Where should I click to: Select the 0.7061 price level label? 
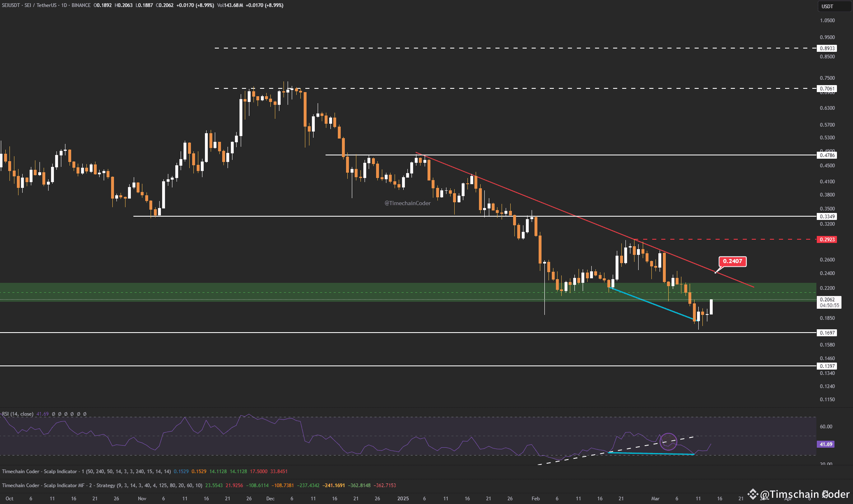point(827,88)
